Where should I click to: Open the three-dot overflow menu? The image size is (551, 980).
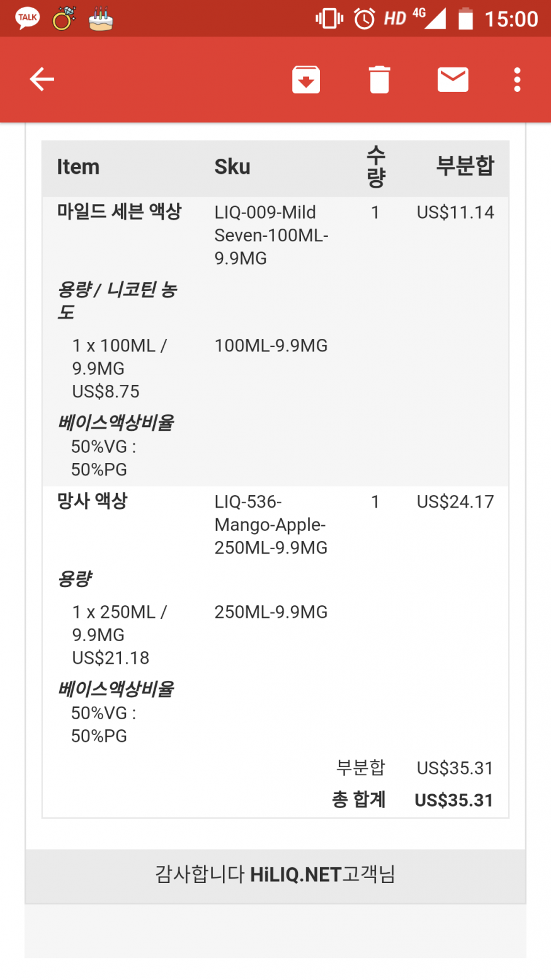(517, 80)
